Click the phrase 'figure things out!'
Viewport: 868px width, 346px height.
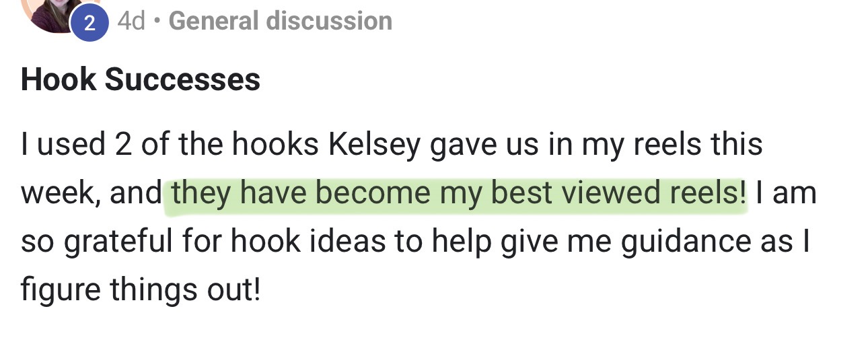click(140, 290)
